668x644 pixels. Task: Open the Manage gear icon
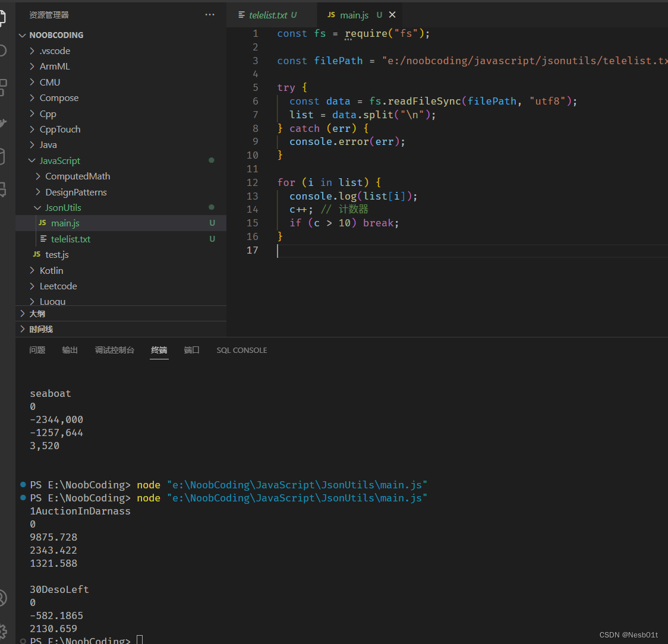coord(2,632)
